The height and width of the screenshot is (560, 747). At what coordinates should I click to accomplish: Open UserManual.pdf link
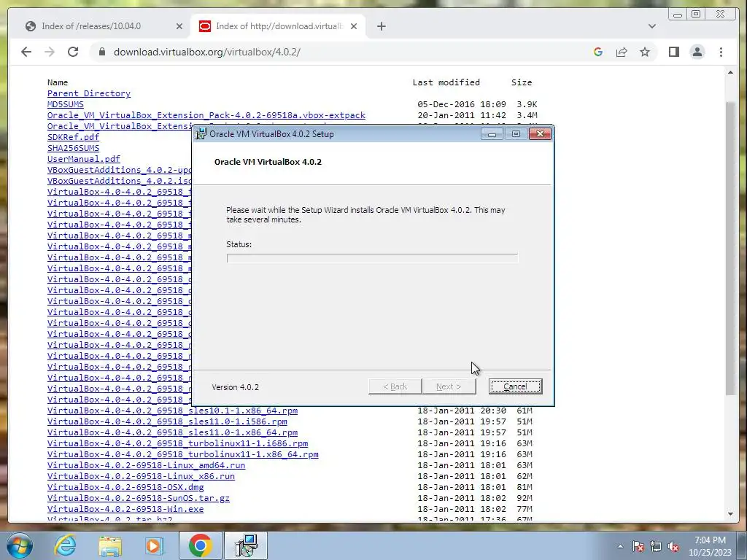pos(84,159)
